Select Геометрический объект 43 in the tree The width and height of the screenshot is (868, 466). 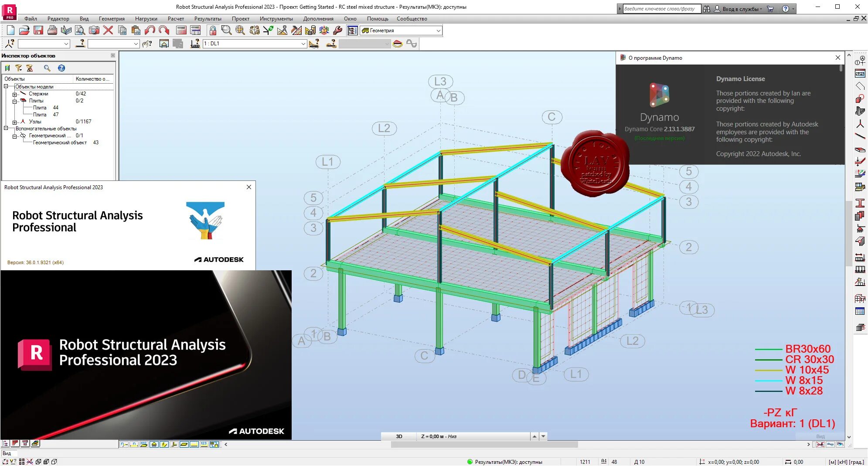pyautogui.click(x=66, y=143)
